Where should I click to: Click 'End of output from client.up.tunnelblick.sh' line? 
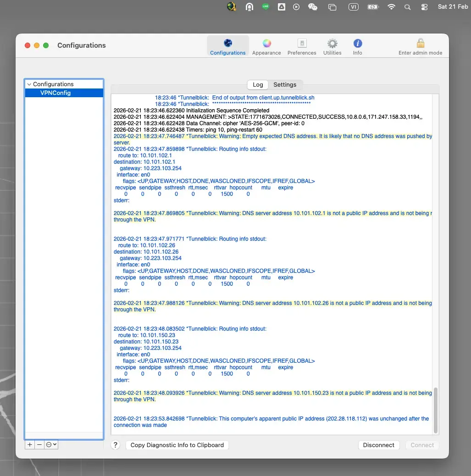234,98
